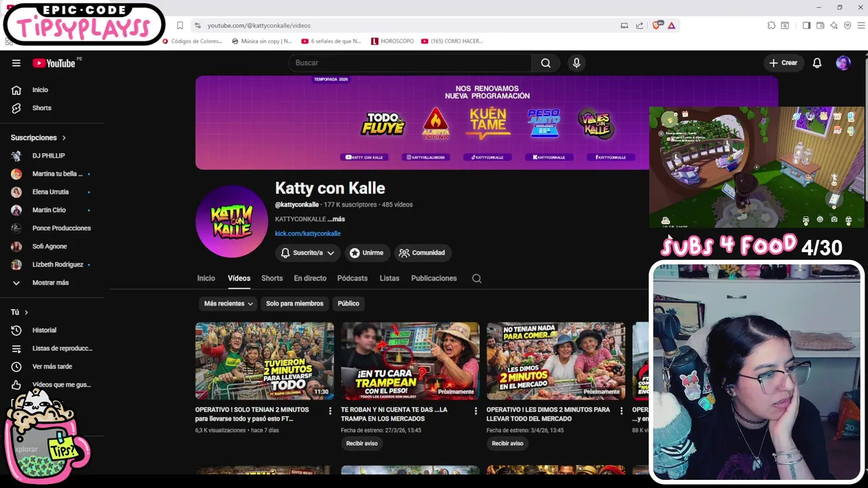Click the share page icon in address bar
The image size is (868, 488).
coord(639,26)
